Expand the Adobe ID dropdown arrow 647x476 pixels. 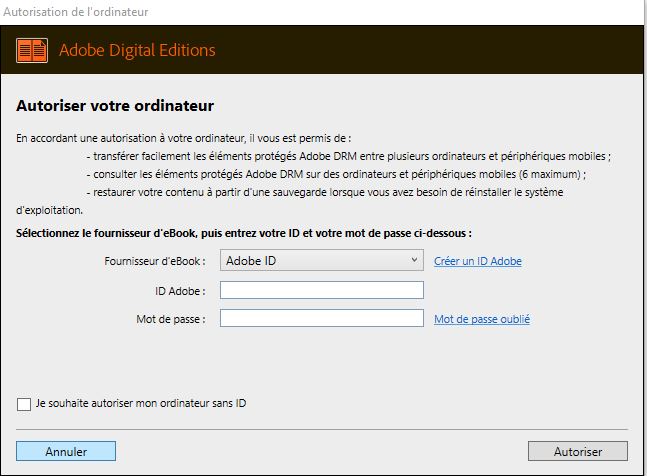pos(415,261)
